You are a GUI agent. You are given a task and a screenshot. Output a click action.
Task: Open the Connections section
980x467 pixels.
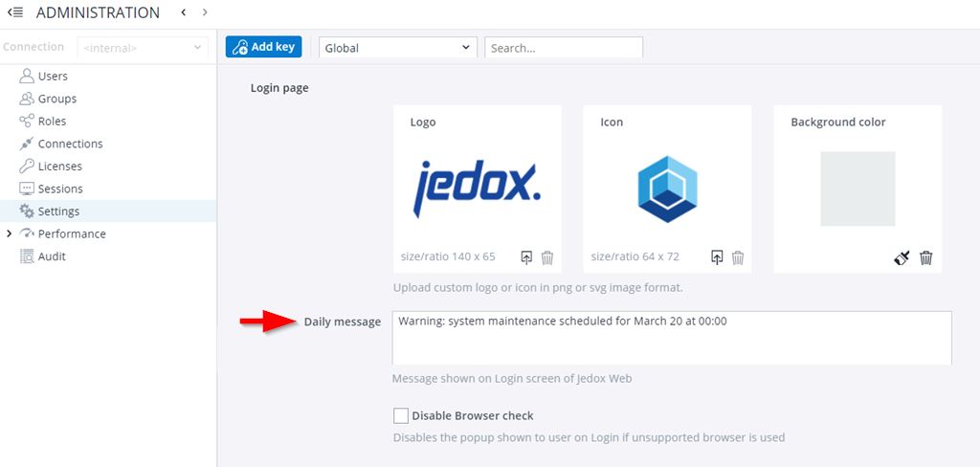70,144
